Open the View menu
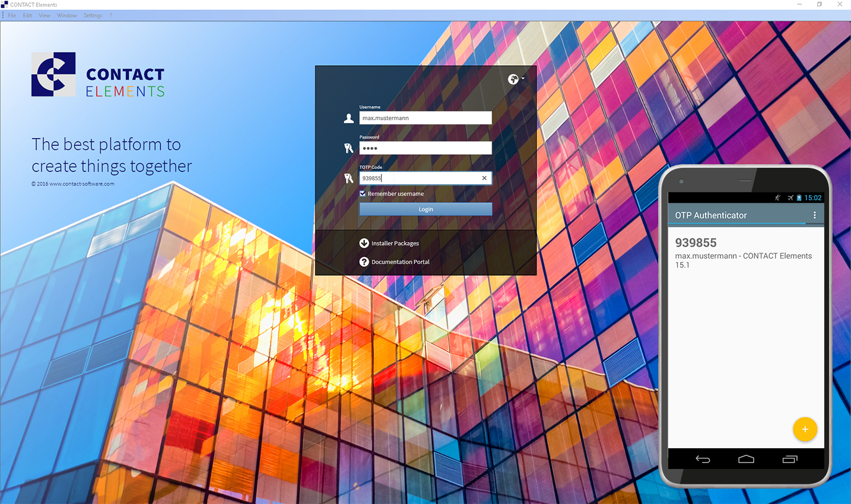Image resolution: width=851 pixels, height=504 pixels. [45, 15]
